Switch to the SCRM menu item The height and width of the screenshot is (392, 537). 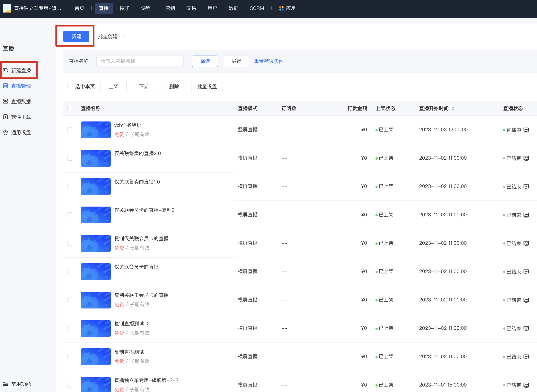click(257, 8)
